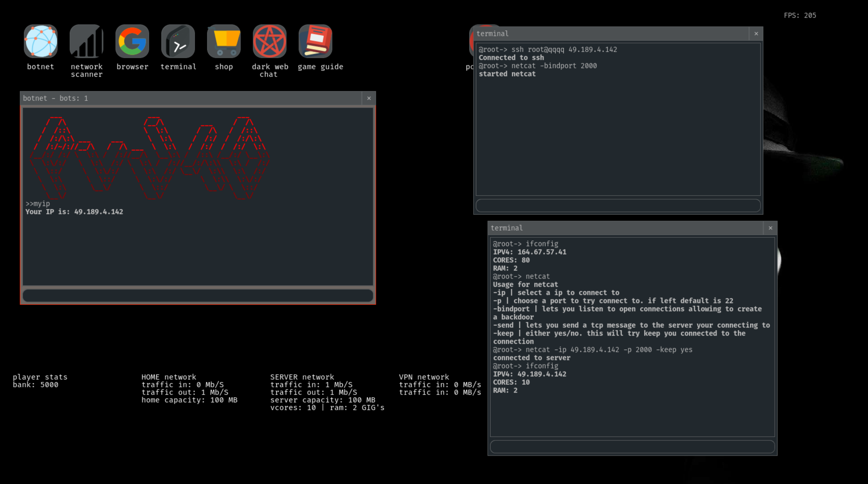Select 'server capacity: 100 MB' value
The image size is (868, 484).
click(x=323, y=400)
